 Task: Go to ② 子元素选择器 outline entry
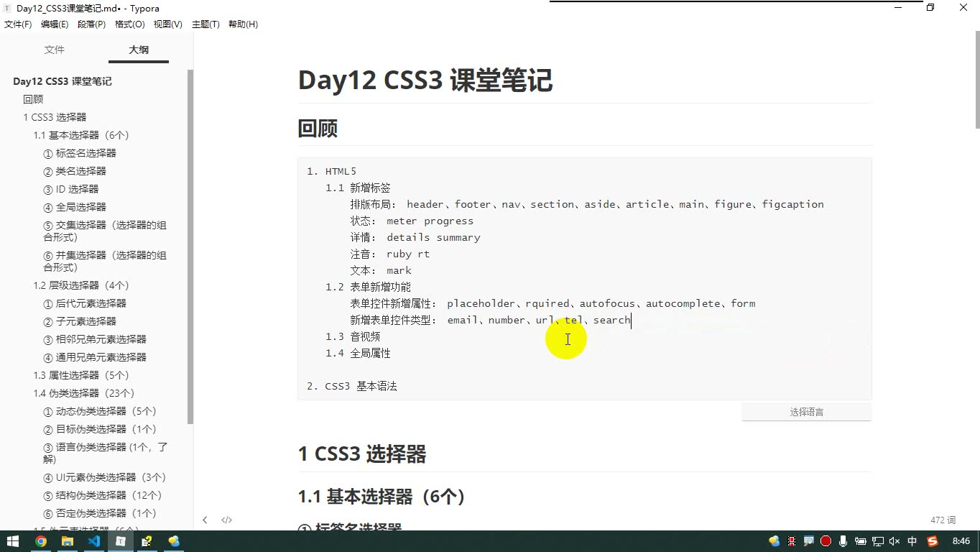coord(80,321)
